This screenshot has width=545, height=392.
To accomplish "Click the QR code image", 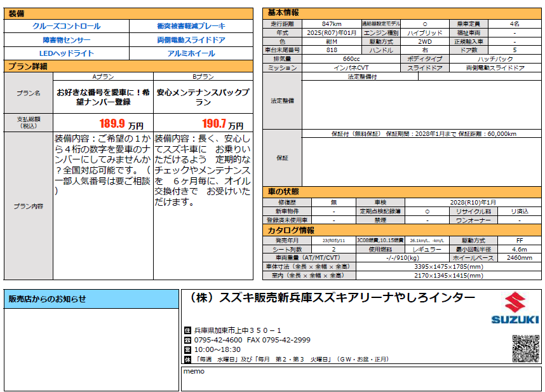I will coord(525,349).
